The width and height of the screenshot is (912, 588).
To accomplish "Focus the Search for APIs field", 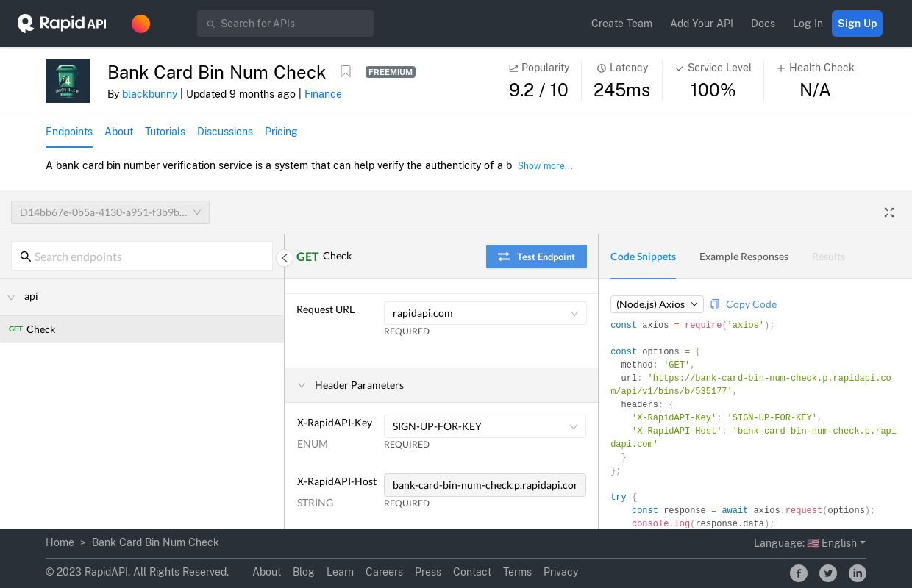I will [x=285, y=24].
